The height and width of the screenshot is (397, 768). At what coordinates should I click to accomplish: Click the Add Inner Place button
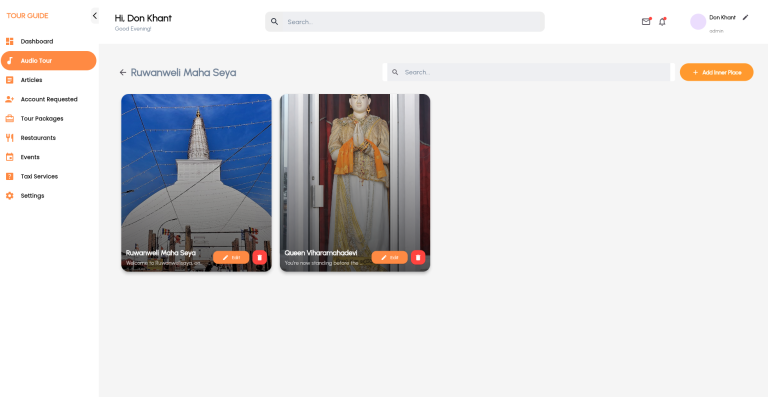[x=717, y=72]
